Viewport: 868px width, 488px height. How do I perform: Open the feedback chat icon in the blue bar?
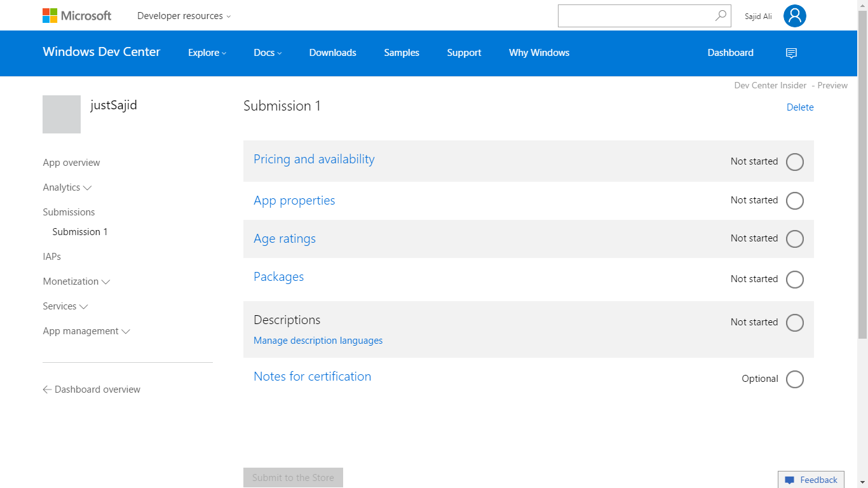point(791,53)
